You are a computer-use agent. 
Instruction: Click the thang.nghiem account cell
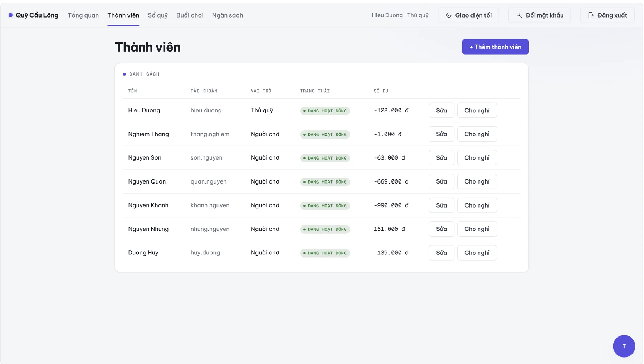[x=210, y=134]
